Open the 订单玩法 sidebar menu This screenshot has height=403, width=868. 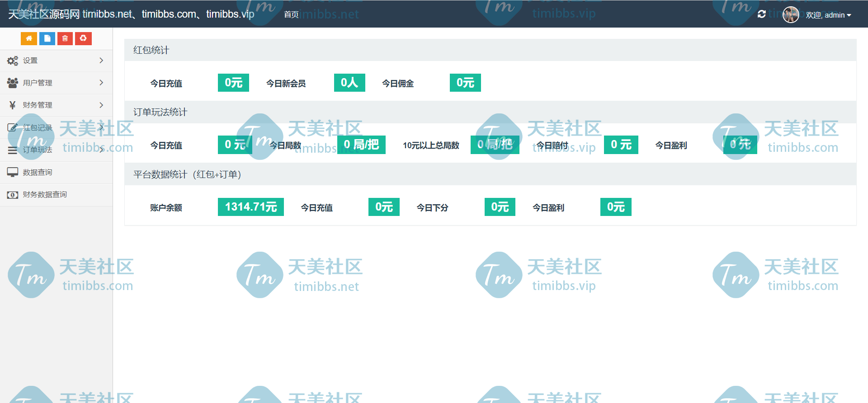point(56,150)
